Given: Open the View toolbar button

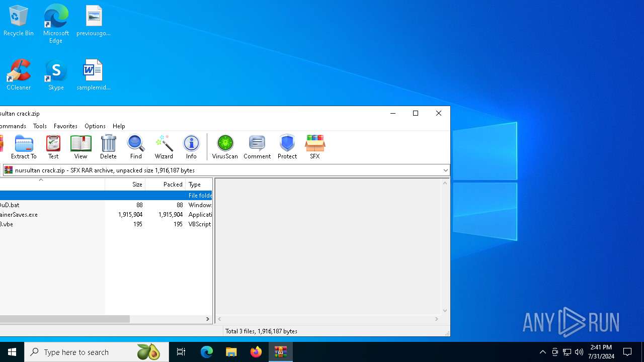Looking at the screenshot, I should click(80, 147).
